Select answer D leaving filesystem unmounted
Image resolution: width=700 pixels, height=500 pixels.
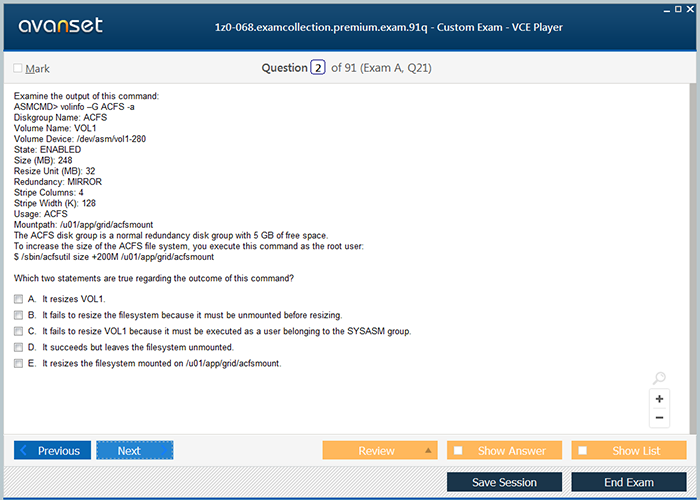click(18, 347)
